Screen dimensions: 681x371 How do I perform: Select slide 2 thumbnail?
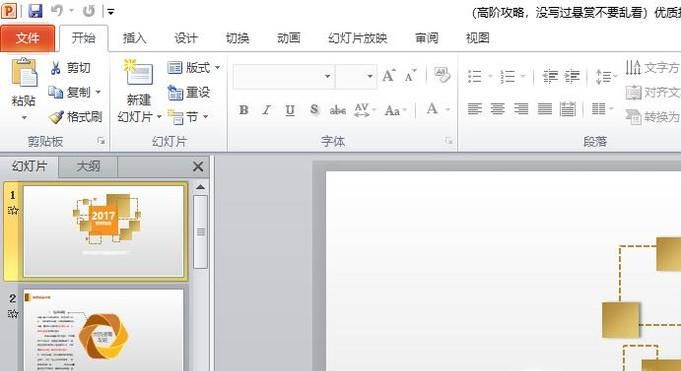point(103,330)
